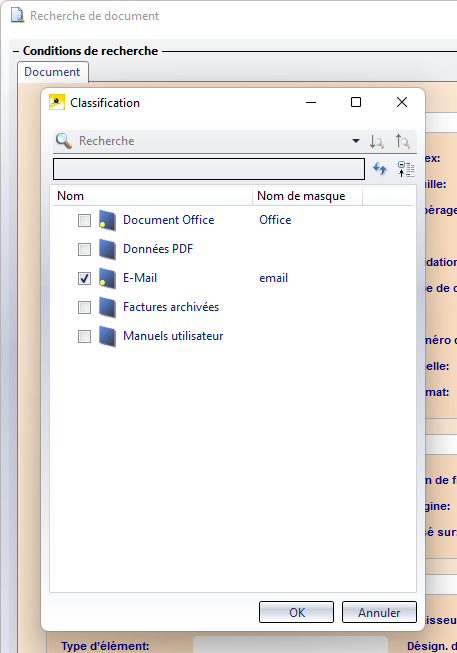Image resolution: width=457 pixels, height=653 pixels.
Task: Click the search upward arrow icon
Action: 402,141
